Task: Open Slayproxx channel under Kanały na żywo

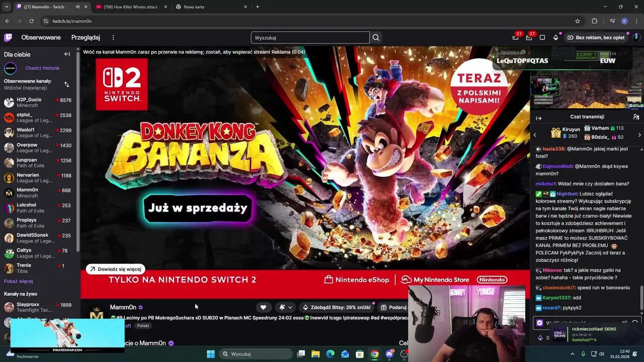Action: [38, 307]
